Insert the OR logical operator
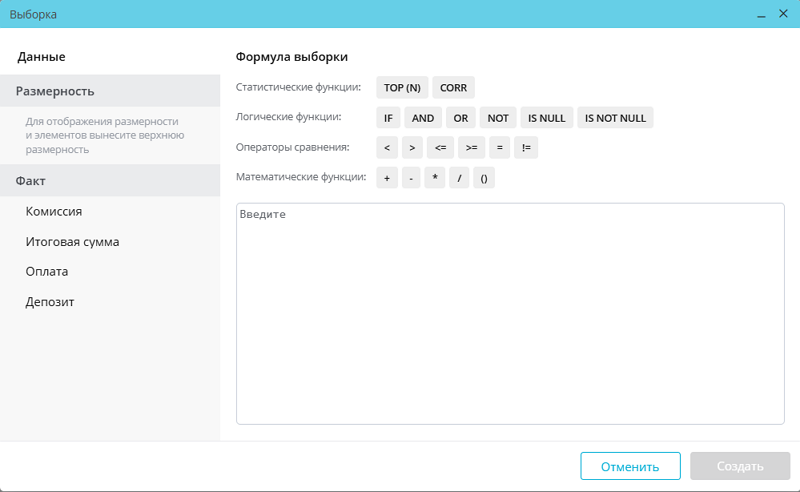800x492 pixels. (460, 118)
